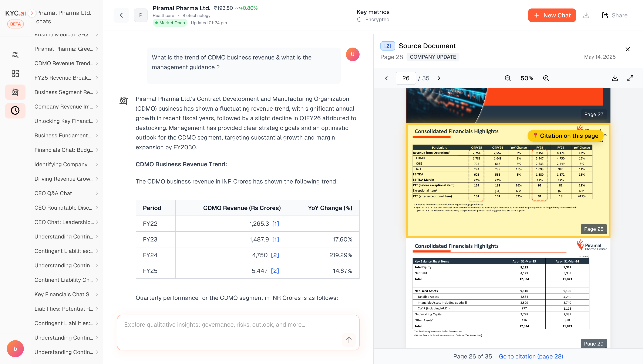
Task: Open the CDMO Revenue Trend chat
Action: [x=63, y=63]
